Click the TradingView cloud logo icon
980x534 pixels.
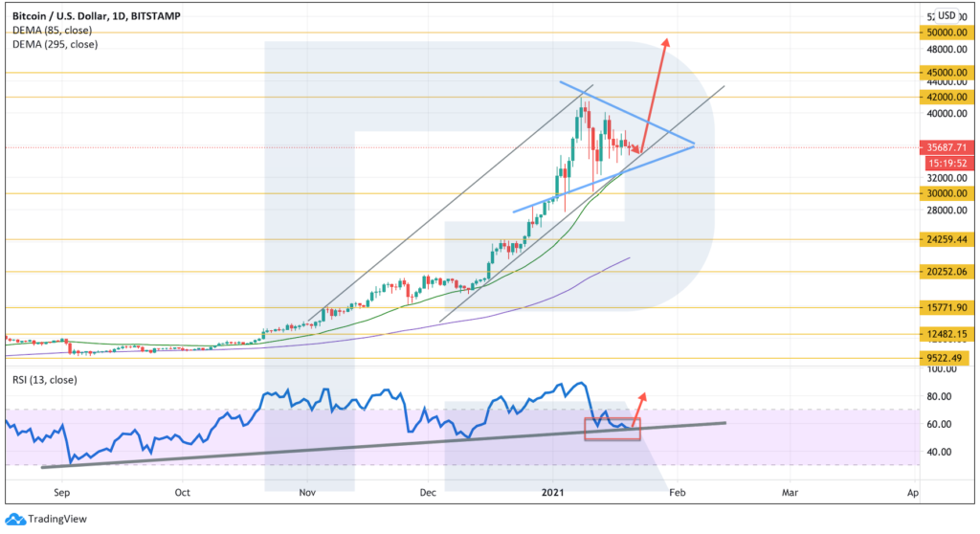coord(15,519)
